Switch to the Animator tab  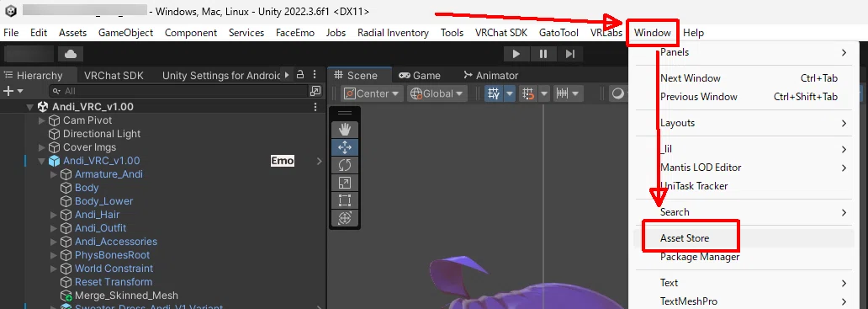coord(490,75)
